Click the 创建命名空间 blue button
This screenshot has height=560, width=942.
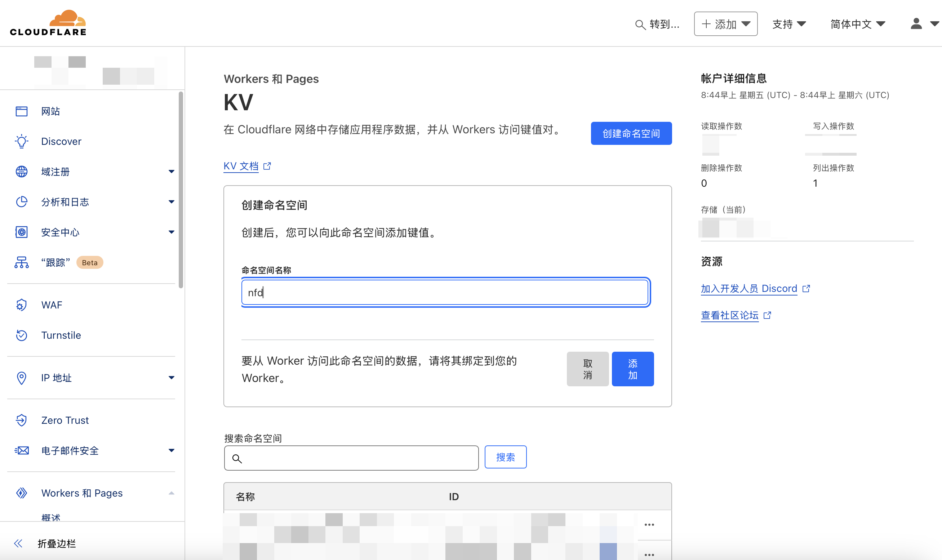631,133
